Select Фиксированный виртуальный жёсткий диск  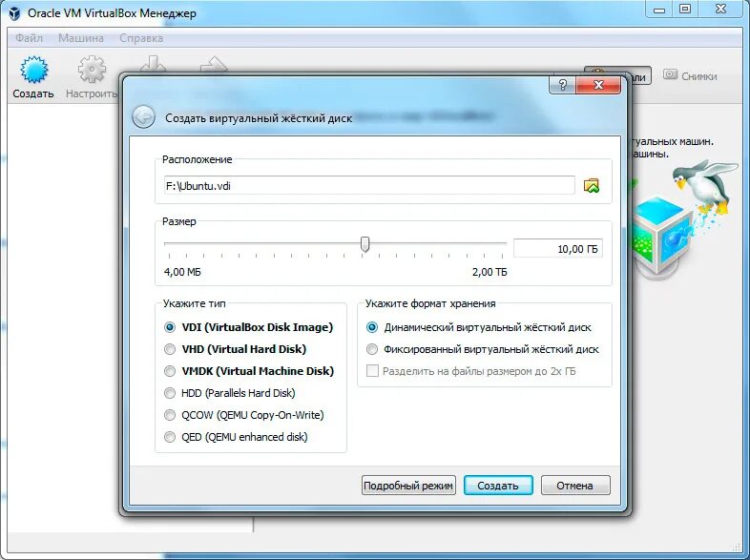[x=483, y=349]
